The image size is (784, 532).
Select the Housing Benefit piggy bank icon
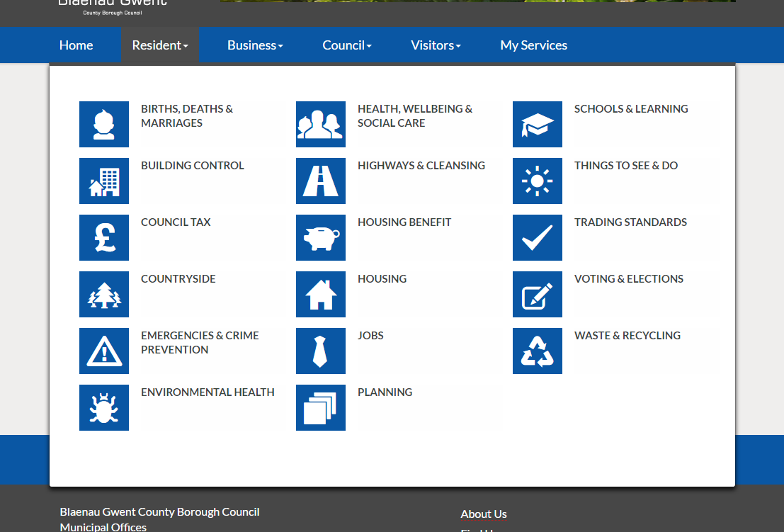tap(321, 237)
